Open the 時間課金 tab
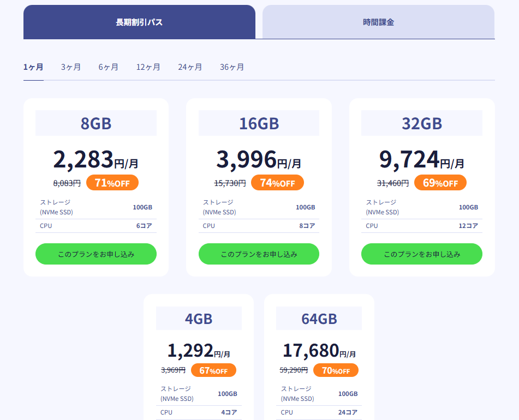The height and width of the screenshot is (420, 519). (378, 22)
